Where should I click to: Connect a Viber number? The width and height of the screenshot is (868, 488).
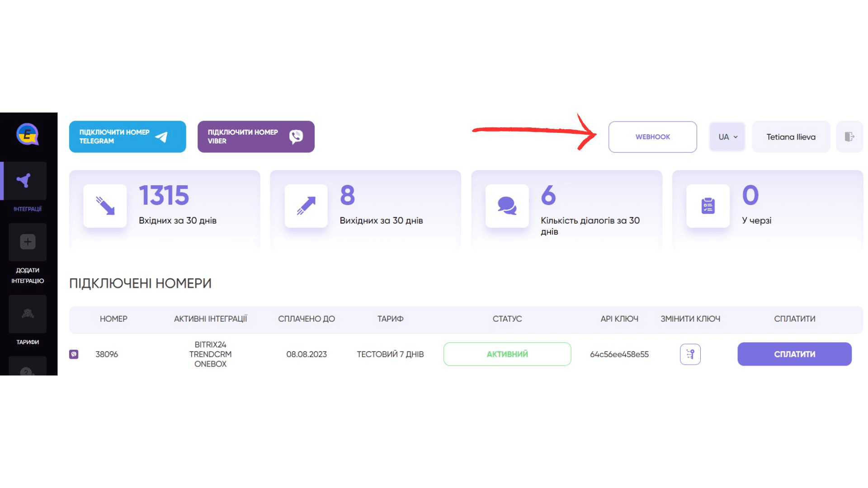pyautogui.click(x=256, y=136)
